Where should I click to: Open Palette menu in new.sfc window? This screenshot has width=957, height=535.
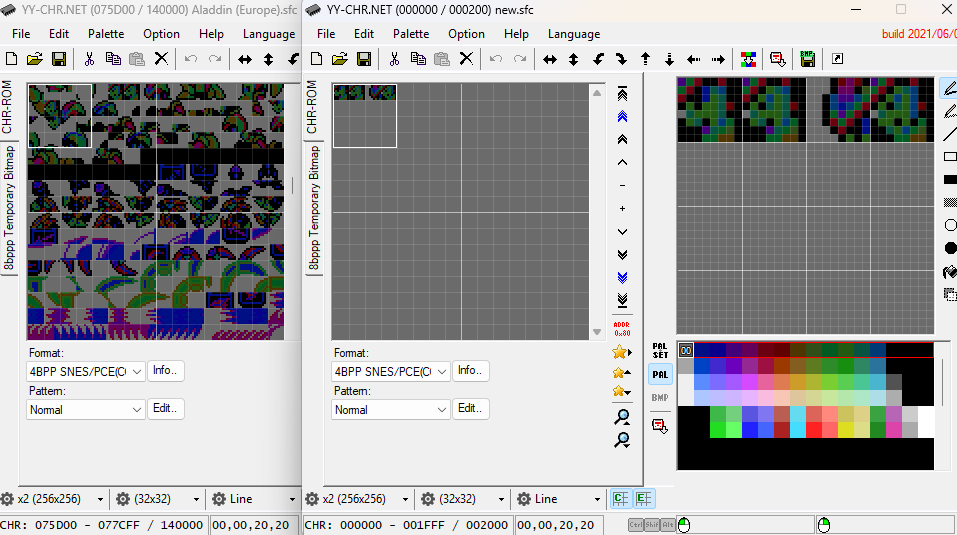coord(411,34)
